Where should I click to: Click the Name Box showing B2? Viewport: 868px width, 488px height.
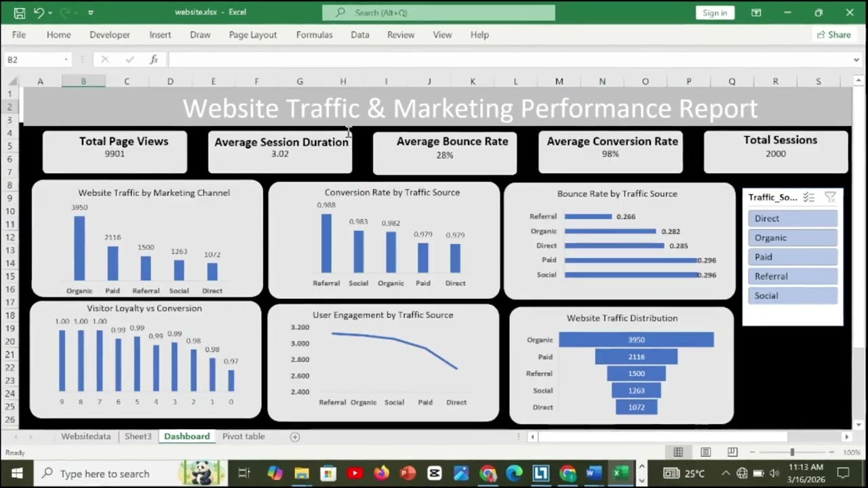click(x=33, y=60)
